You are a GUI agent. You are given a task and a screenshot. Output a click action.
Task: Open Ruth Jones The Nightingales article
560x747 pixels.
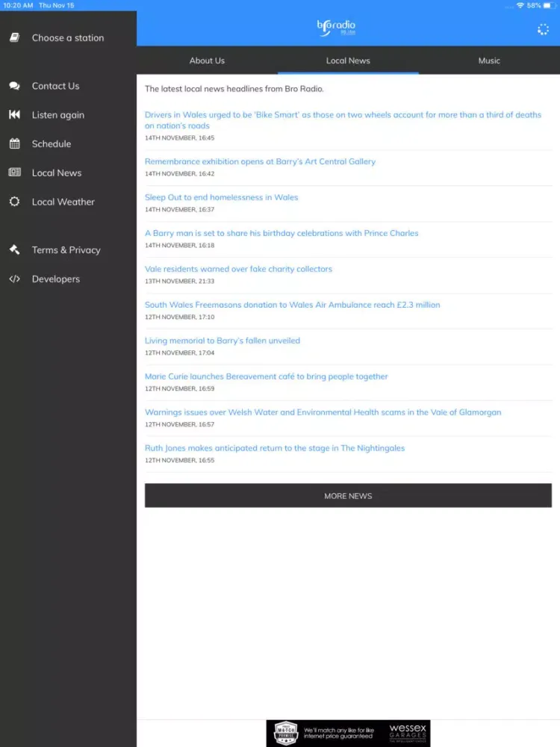275,447
